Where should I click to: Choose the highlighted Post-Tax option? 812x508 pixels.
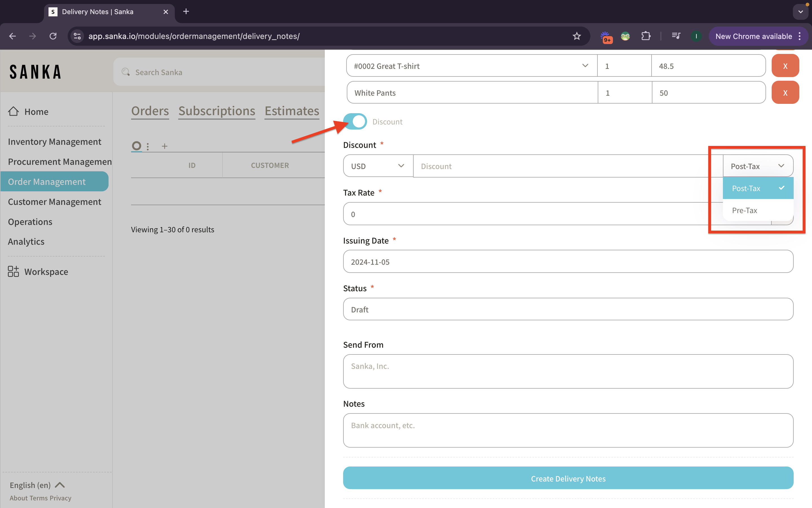pos(758,188)
